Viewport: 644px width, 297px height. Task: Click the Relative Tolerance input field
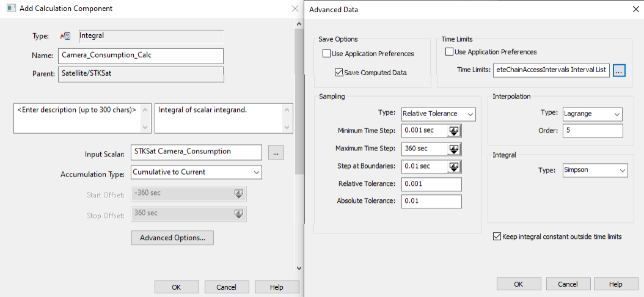[431, 184]
